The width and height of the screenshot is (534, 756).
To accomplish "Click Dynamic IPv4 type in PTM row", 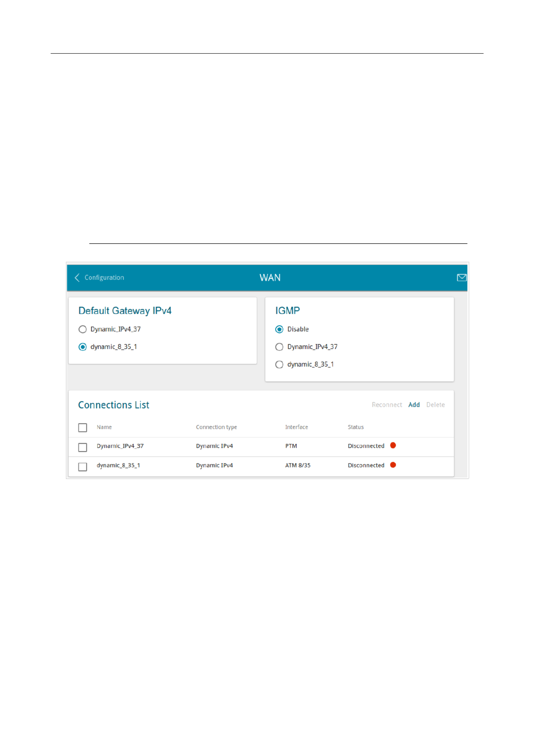I will click(x=214, y=446).
